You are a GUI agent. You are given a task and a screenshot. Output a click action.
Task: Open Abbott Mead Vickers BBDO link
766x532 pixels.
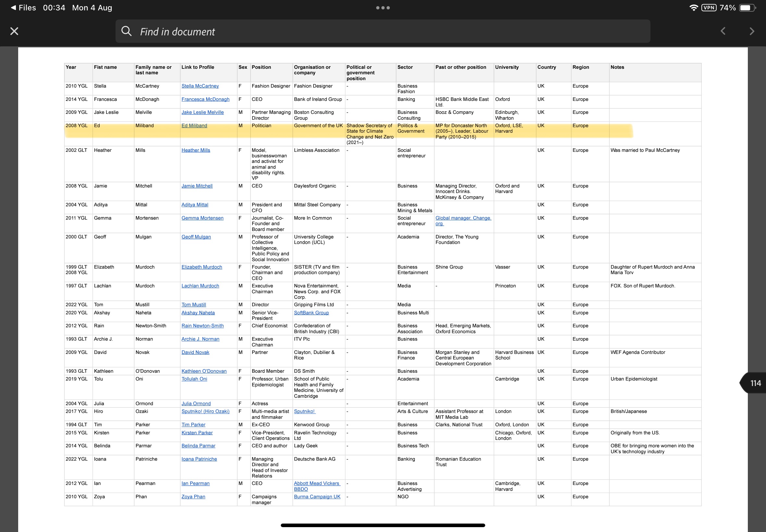tap(317, 486)
